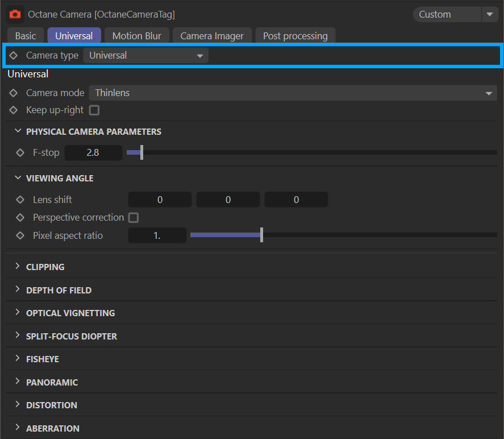Click the Octane Camera tag icon

(15, 14)
